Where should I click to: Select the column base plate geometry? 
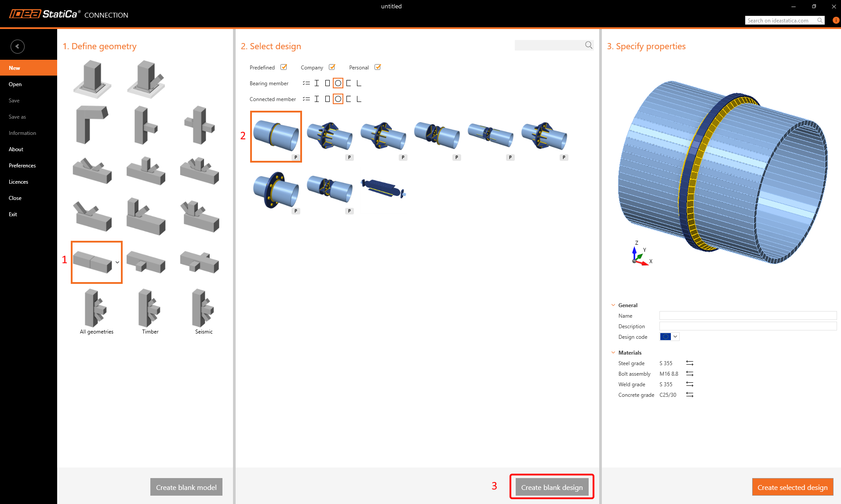(x=92, y=79)
